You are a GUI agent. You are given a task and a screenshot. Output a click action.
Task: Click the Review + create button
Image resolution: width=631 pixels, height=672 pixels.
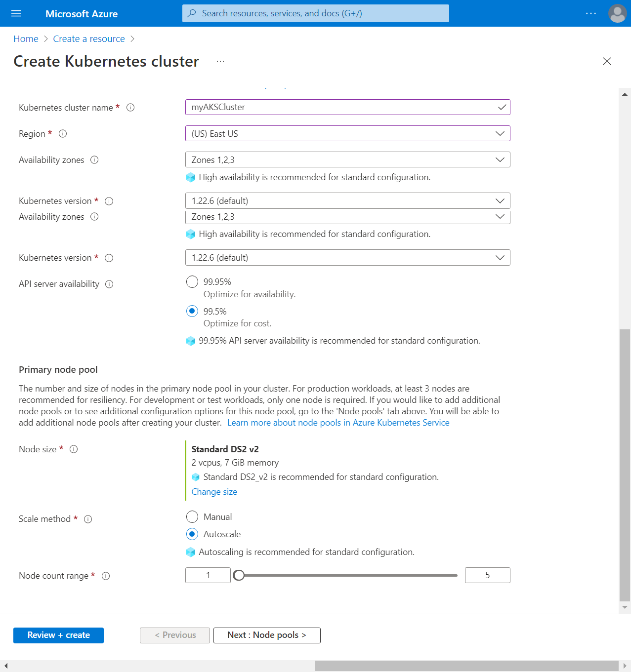click(x=58, y=635)
